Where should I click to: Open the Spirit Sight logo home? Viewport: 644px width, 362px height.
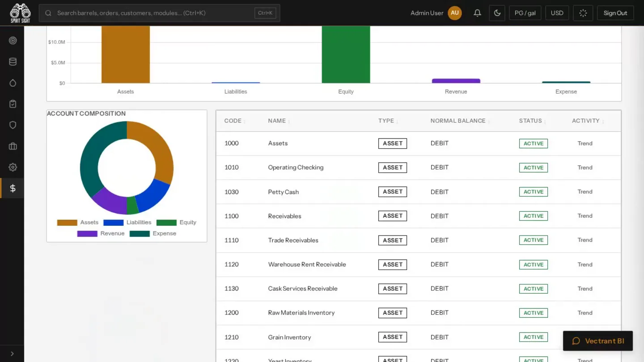click(x=20, y=13)
